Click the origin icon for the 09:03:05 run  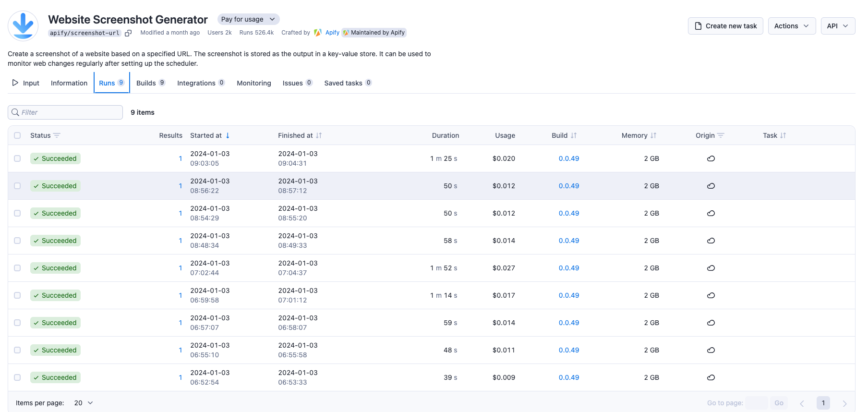click(x=711, y=158)
